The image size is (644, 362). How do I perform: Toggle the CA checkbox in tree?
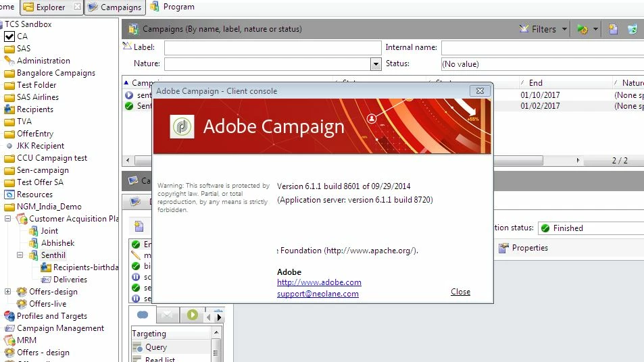(x=9, y=36)
